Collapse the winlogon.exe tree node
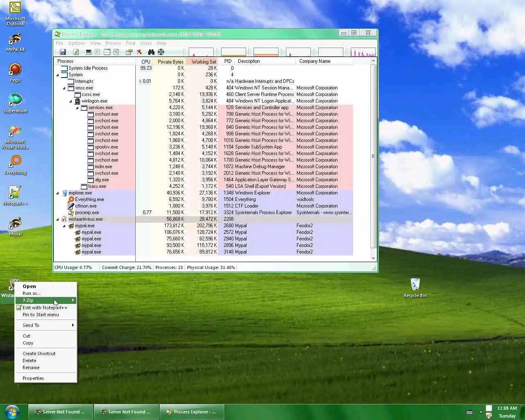The height and width of the screenshot is (420, 525). coord(71,101)
